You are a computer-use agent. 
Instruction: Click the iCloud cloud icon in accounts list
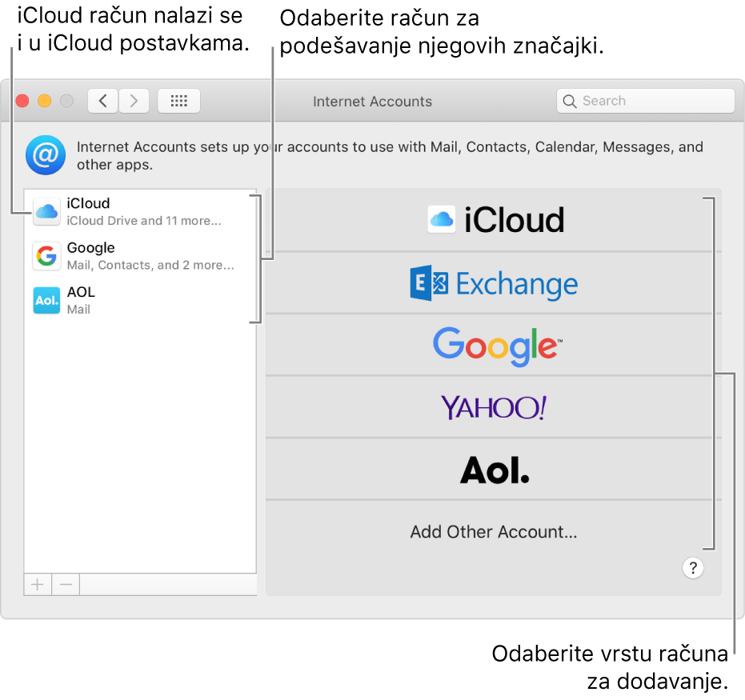coord(46,211)
